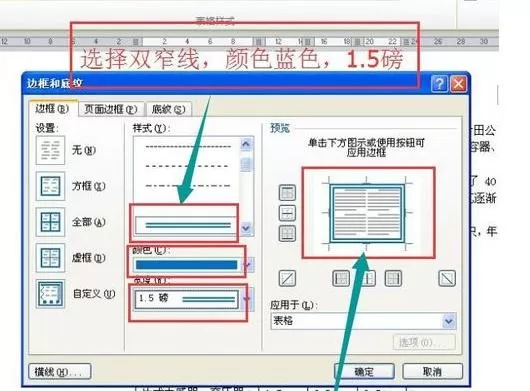This screenshot has height=391, width=530.
Task: Click the 方框 (Box) setting label
Action: tap(89, 186)
